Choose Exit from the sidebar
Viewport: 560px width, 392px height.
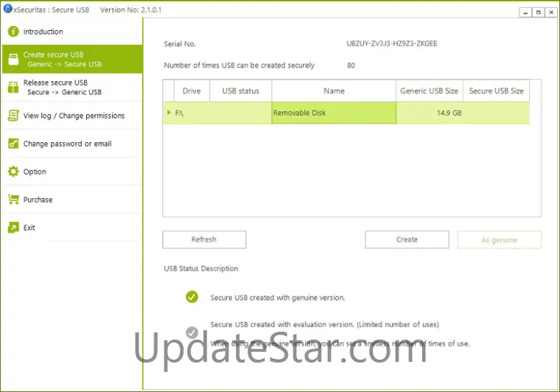(72, 227)
